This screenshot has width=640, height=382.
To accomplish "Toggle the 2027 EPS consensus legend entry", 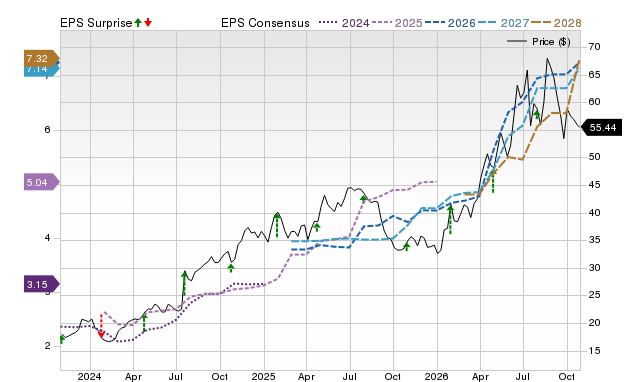I will tap(503, 23).
